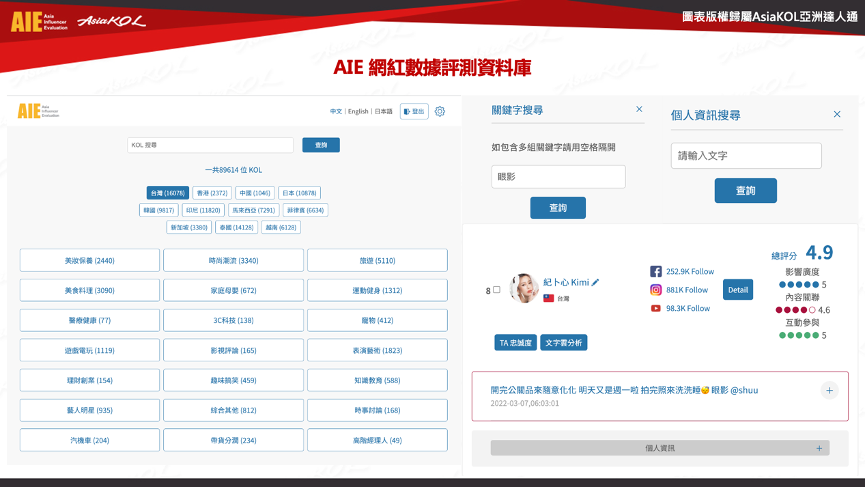Viewport: 866px width, 487px height.
Task: Tick the checkbox beside number 8
Action: click(497, 289)
